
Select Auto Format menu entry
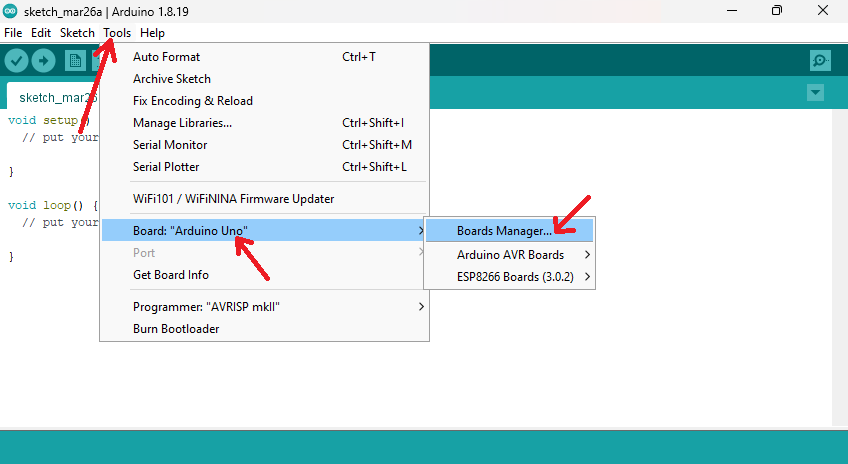click(264, 57)
